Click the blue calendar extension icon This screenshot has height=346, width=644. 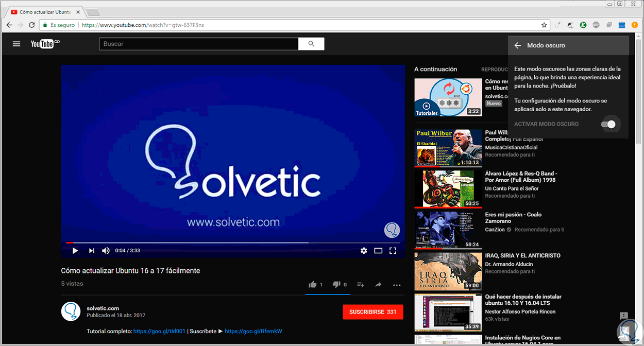point(621,25)
